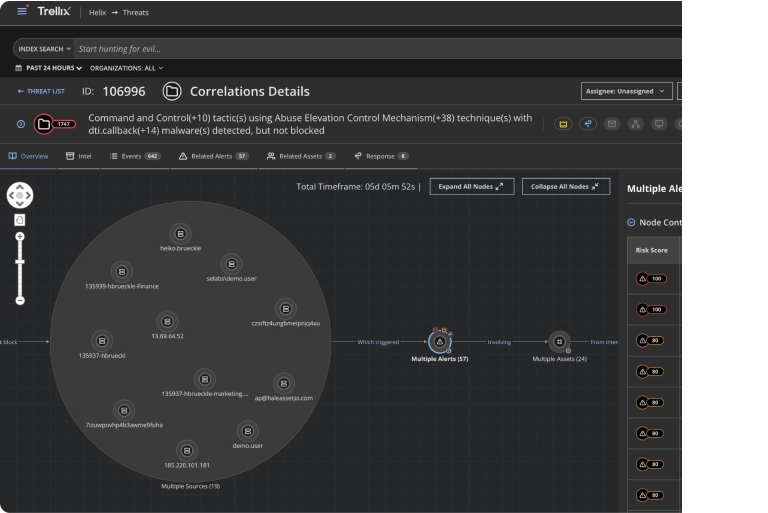The width and height of the screenshot is (768, 513).
Task: Pan the graph up with the navigation pad
Action: tap(20, 187)
